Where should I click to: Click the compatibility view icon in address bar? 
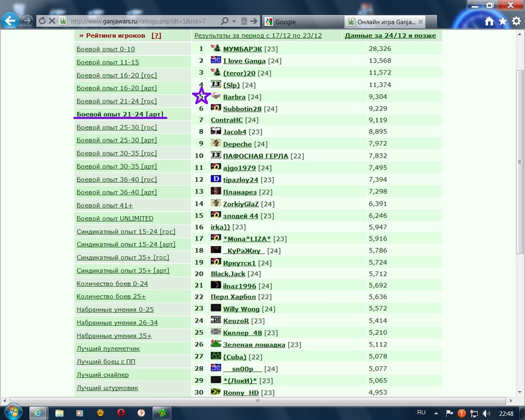click(x=244, y=21)
